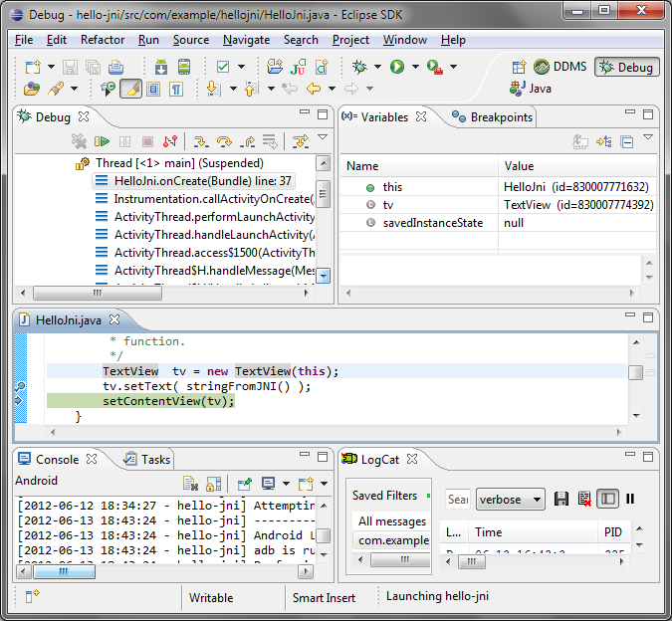Click Show Logical Structure in Variables view
This screenshot has width=672, height=621.
pyautogui.click(x=604, y=141)
